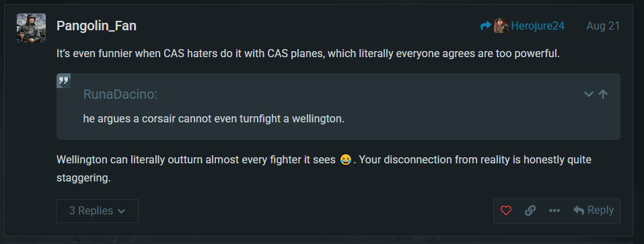This screenshot has height=244, width=644.
Task: Click the sentence about CAS haters
Action: pos(308,54)
